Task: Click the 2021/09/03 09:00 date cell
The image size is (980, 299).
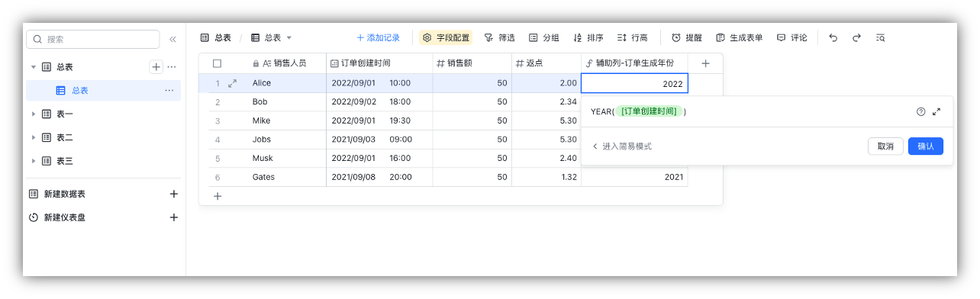Action: pyautogui.click(x=379, y=140)
